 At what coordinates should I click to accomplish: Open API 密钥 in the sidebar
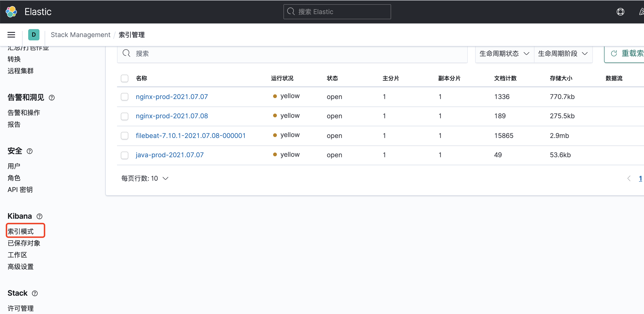click(20, 190)
